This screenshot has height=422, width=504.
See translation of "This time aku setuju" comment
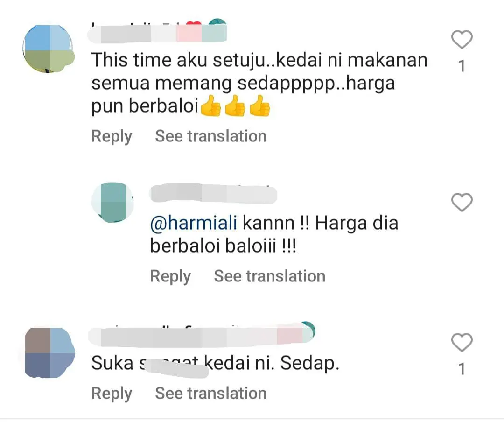(x=210, y=136)
